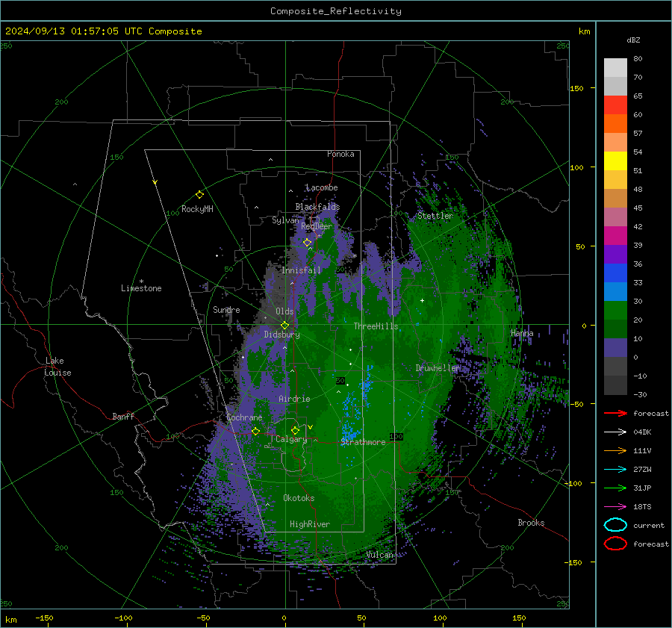Click the 2024/09/13 01:57:05 UTC Composite timestamp
Viewport: 672px width, 628px height.
coord(103,31)
